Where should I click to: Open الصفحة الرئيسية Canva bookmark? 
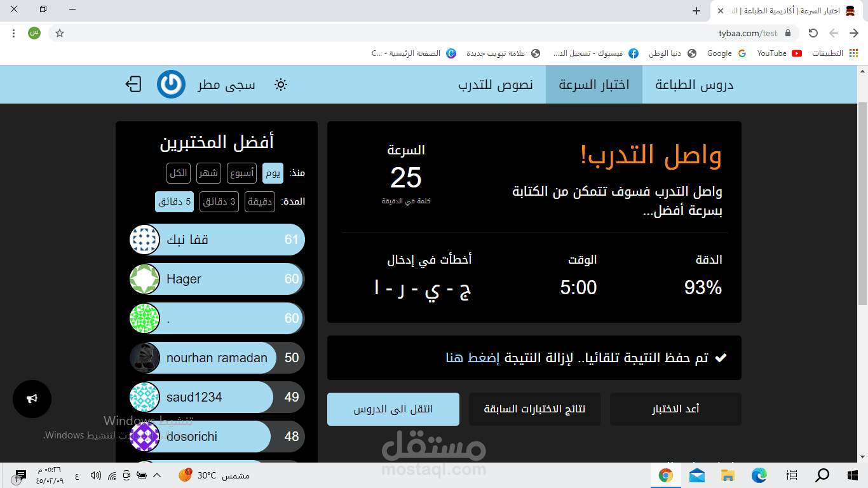pos(414,53)
